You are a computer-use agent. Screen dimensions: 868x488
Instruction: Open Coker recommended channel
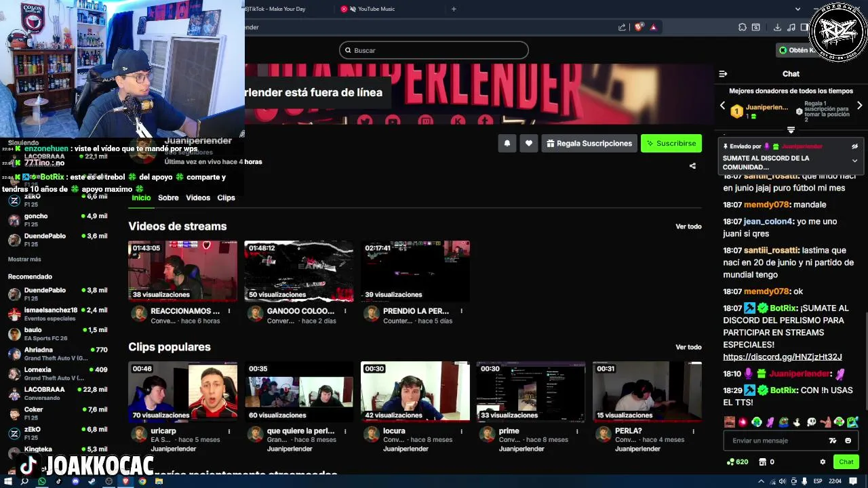(x=58, y=413)
